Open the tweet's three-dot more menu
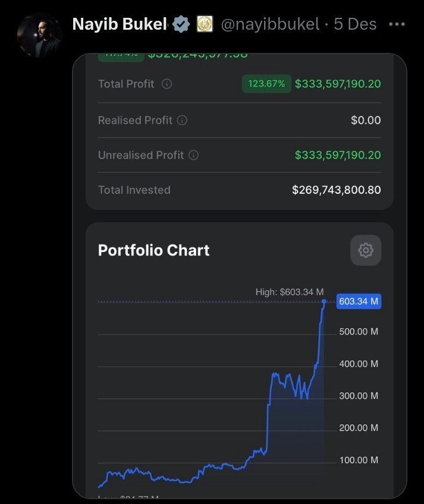424x504 pixels. 397,24
